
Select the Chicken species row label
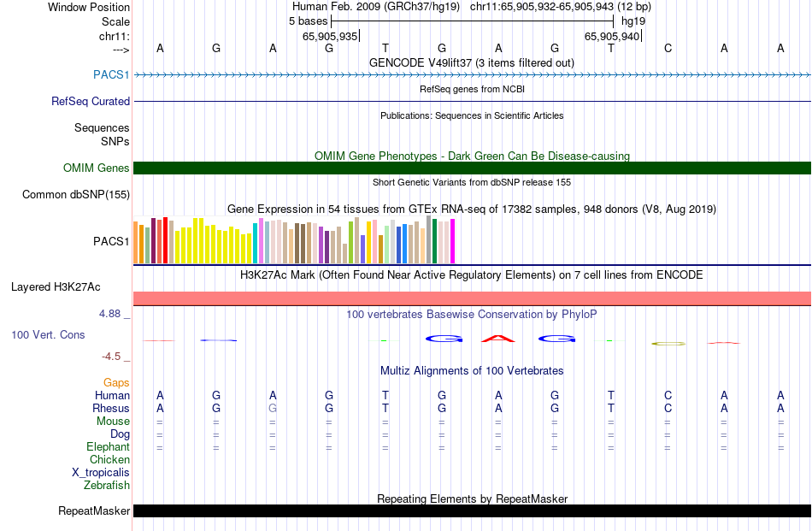click(x=109, y=460)
